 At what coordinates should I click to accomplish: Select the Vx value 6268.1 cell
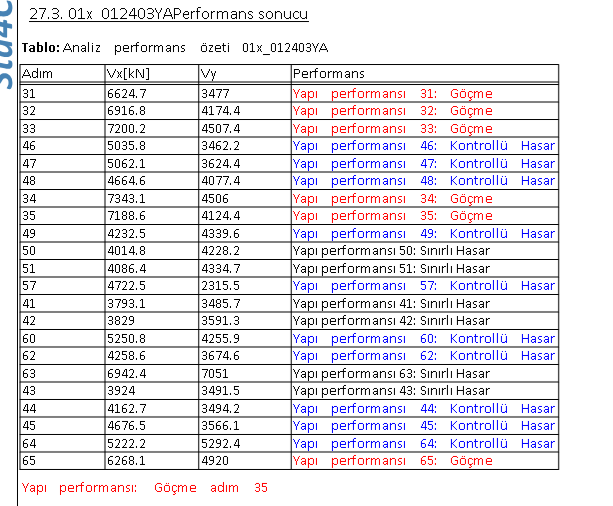[127, 460]
